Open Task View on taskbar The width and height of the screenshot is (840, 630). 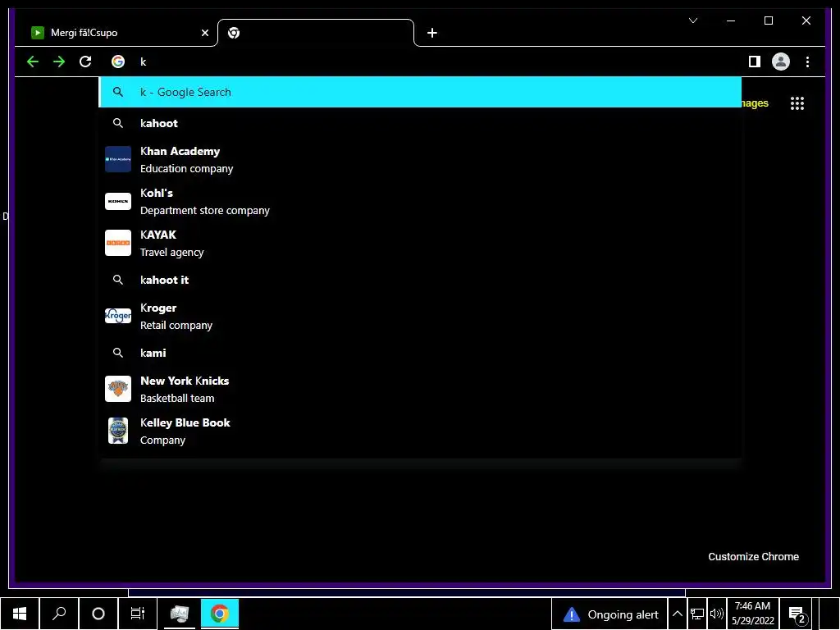(x=138, y=614)
